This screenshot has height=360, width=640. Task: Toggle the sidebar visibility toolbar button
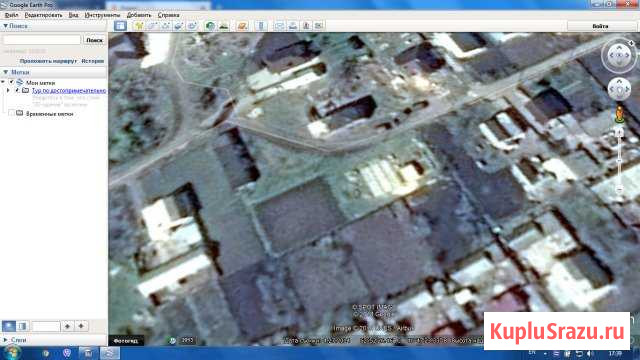[120, 26]
